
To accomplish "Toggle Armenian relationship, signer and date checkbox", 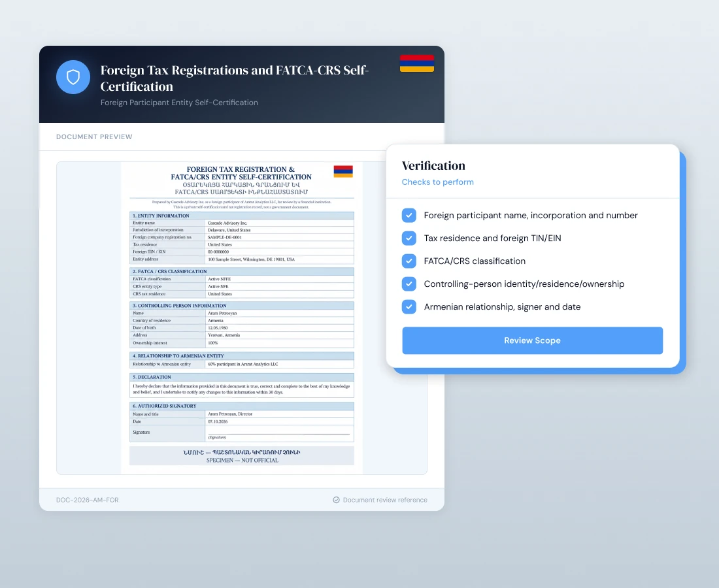I will pyautogui.click(x=409, y=307).
